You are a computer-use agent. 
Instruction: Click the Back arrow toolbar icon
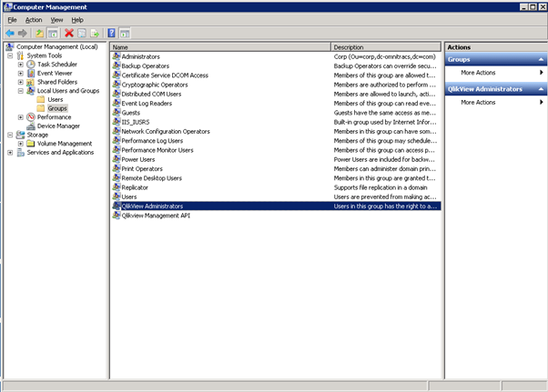point(10,33)
